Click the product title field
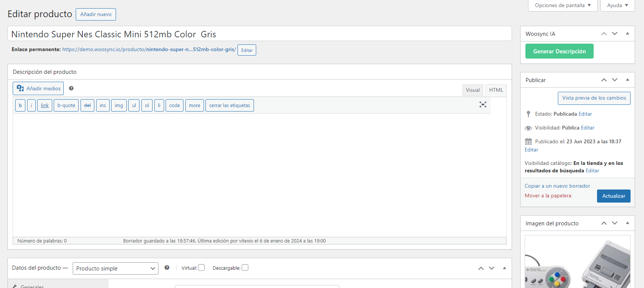 coord(260,34)
